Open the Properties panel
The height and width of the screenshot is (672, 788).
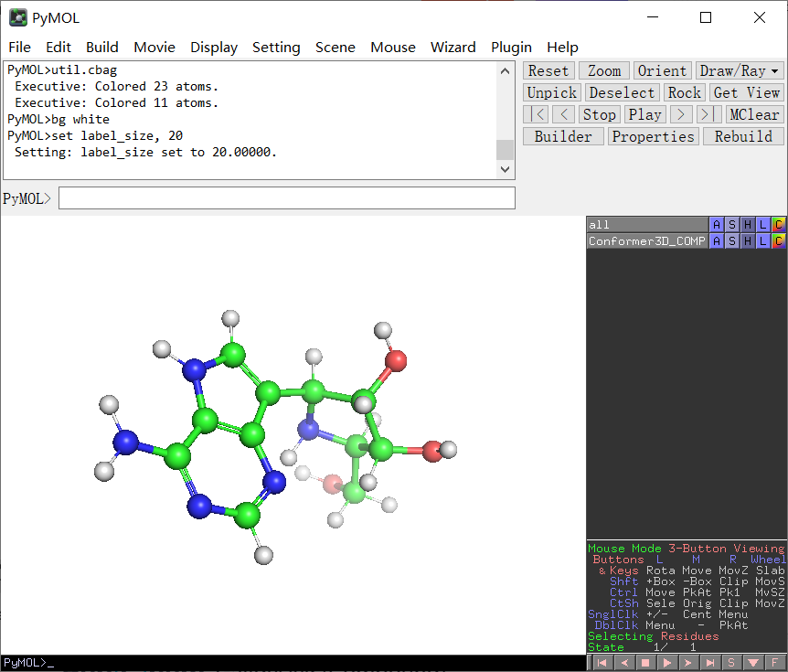coord(654,136)
